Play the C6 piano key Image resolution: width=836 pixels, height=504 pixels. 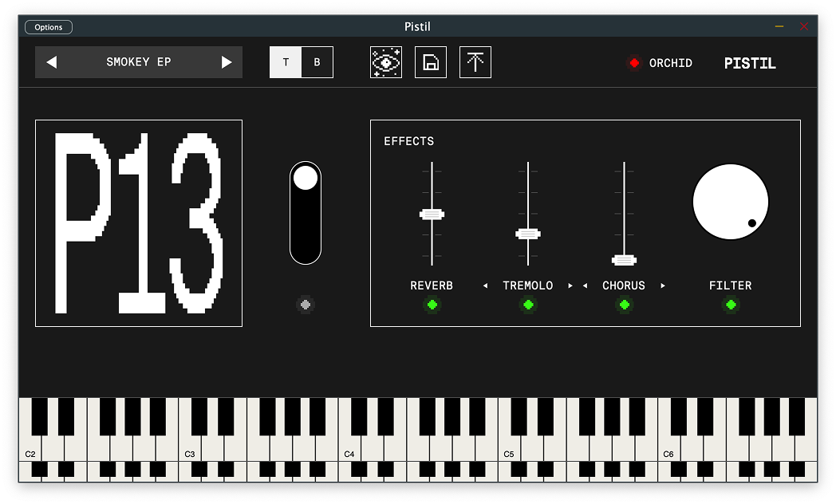(x=668, y=447)
